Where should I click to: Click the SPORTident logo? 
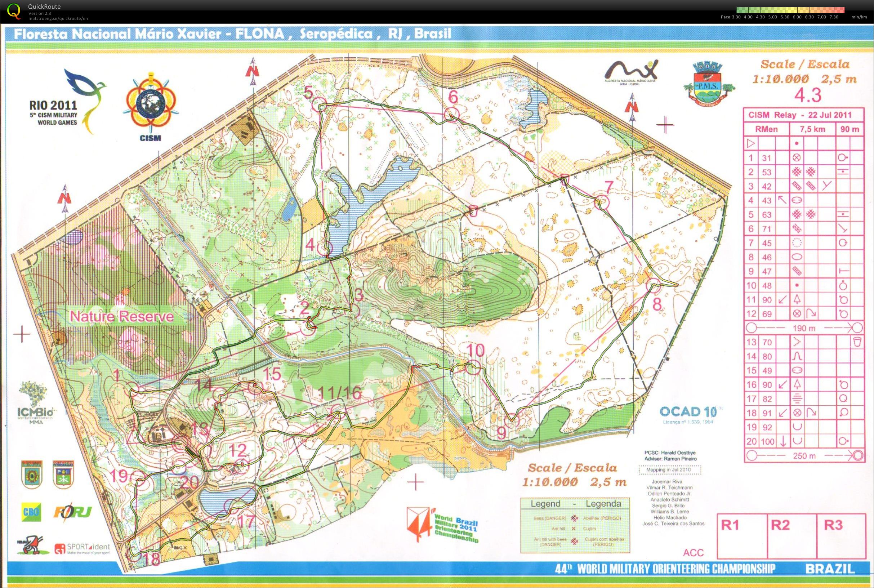tap(82, 549)
